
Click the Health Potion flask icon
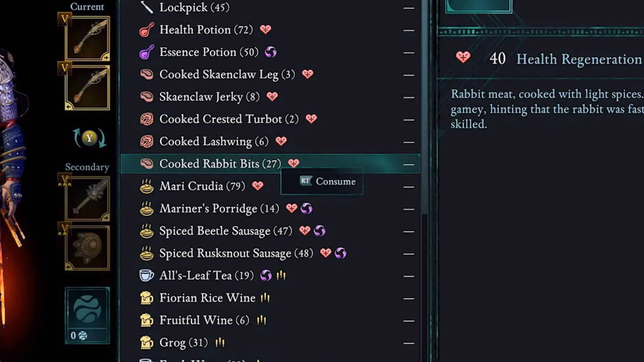point(147,29)
